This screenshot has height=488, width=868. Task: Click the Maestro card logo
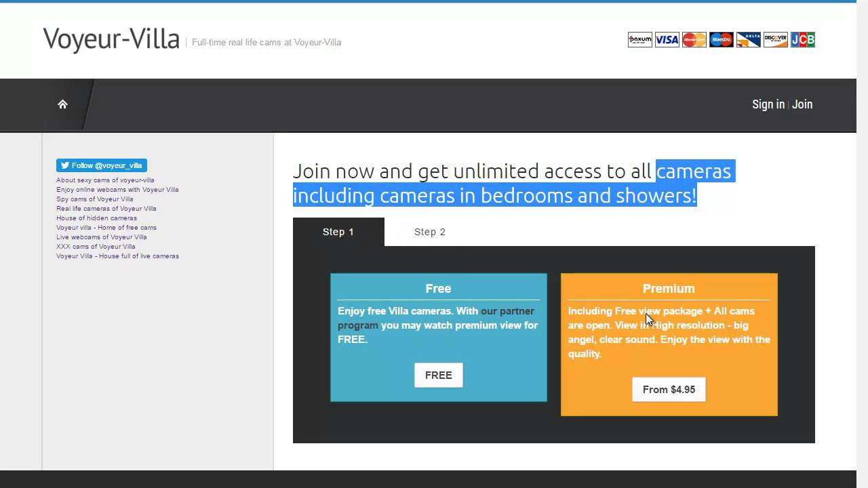721,40
